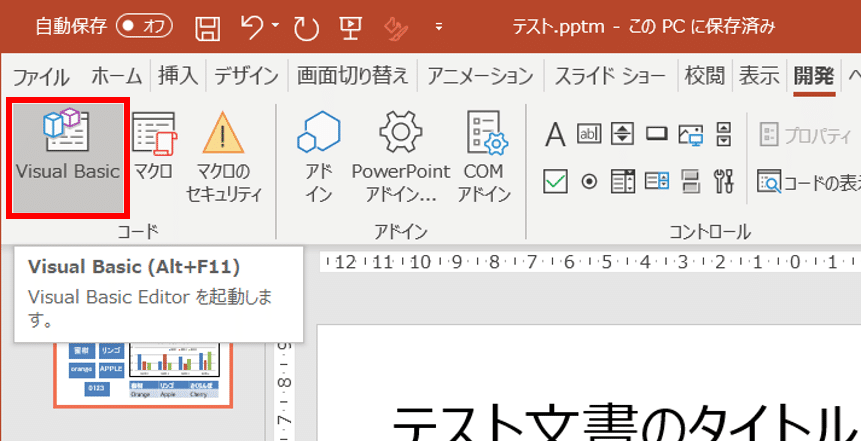The image size is (861, 441).
Task: Insert a Text Box control (abl icon)
Action: coord(589,133)
